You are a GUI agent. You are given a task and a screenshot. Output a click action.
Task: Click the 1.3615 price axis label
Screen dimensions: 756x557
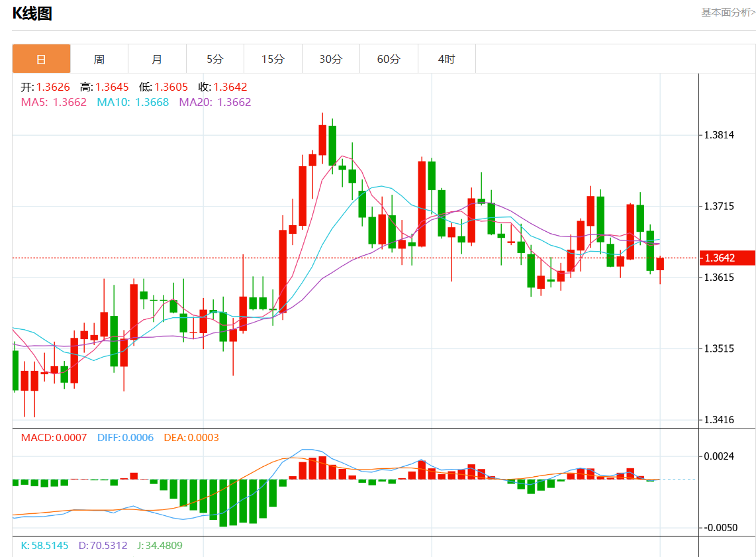719,278
